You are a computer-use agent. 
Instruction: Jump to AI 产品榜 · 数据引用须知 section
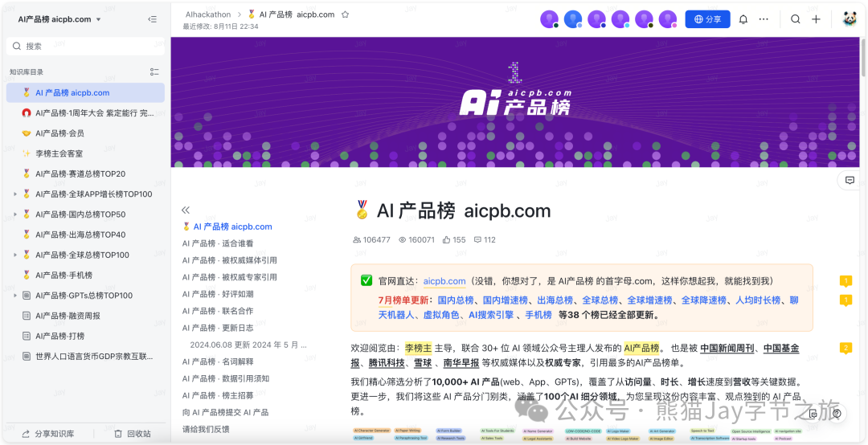point(226,378)
